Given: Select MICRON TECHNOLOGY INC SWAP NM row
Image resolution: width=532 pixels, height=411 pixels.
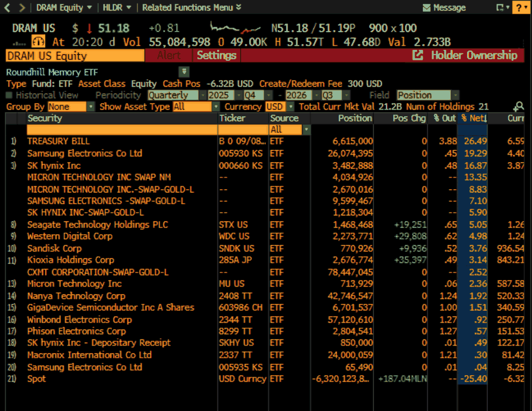Looking at the screenshot, I should point(264,177).
